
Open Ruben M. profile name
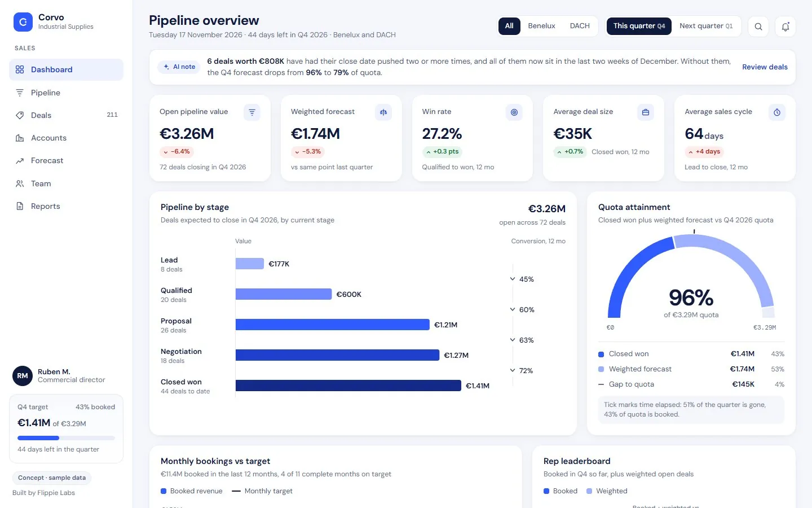pyautogui.click(x=54, y=371)
